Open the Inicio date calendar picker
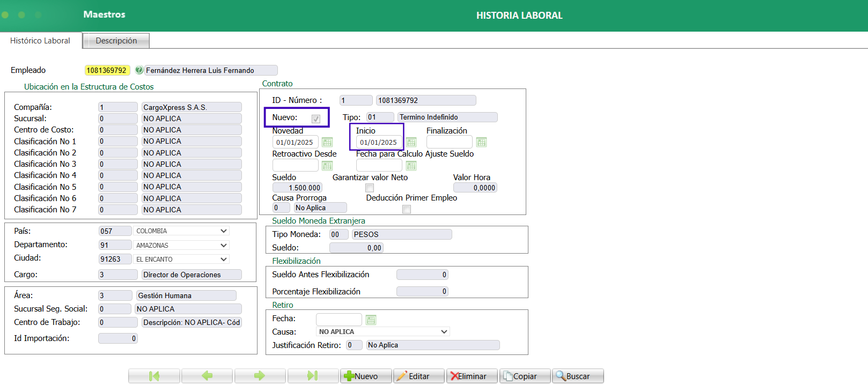Viewport: 868px width, 385px height. point(411,142)
